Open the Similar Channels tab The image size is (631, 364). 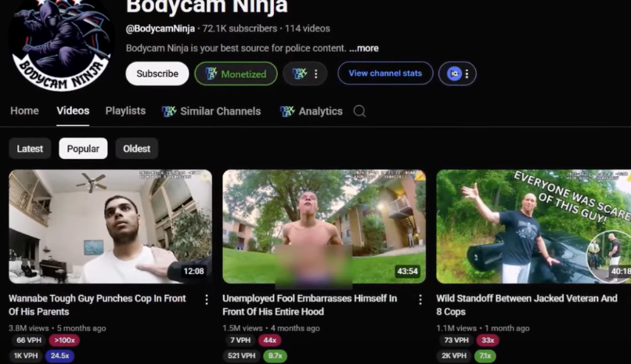211,111
